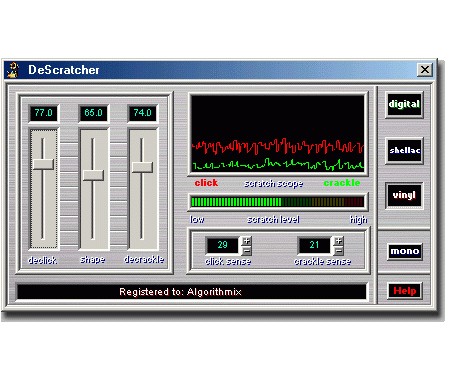Click the green 'crackle' scope label

[342, 183]
